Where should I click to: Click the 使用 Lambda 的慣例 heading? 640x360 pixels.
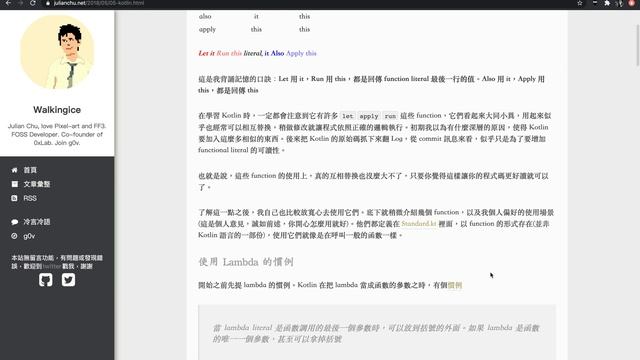coord(246,262)
